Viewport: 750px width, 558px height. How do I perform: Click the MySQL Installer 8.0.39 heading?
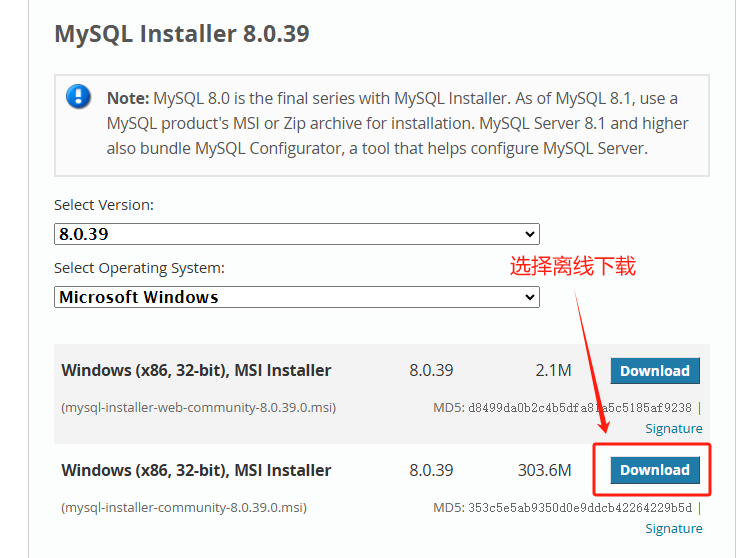point(182,34)
